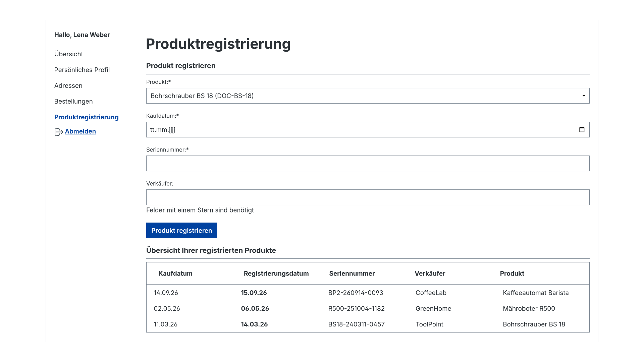Click the Abmelden link
Screen dimensions: 644x362
(x=80, y=131)
